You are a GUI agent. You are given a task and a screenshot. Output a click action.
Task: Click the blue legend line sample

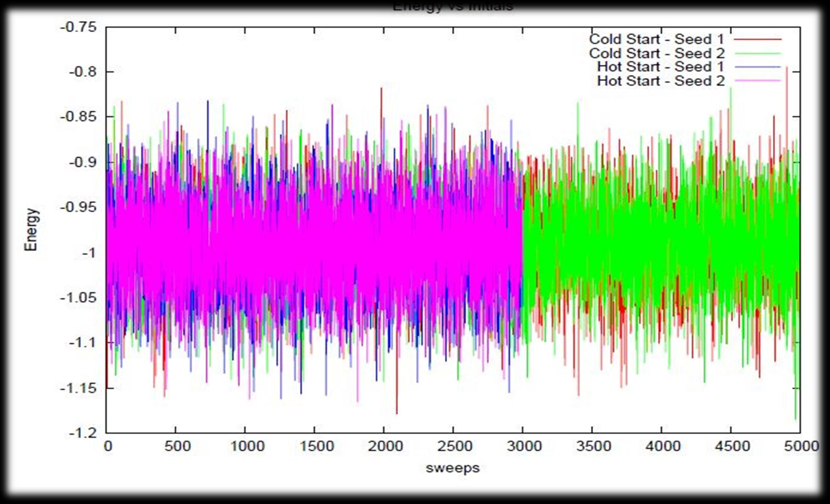click(x=758, y=67)
